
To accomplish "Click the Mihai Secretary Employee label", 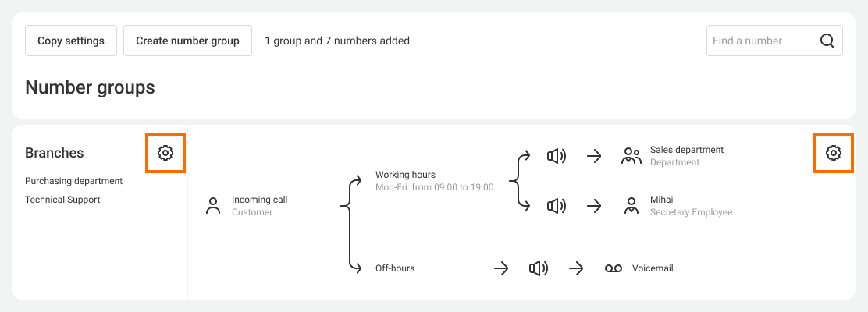I will coord(691,206).
